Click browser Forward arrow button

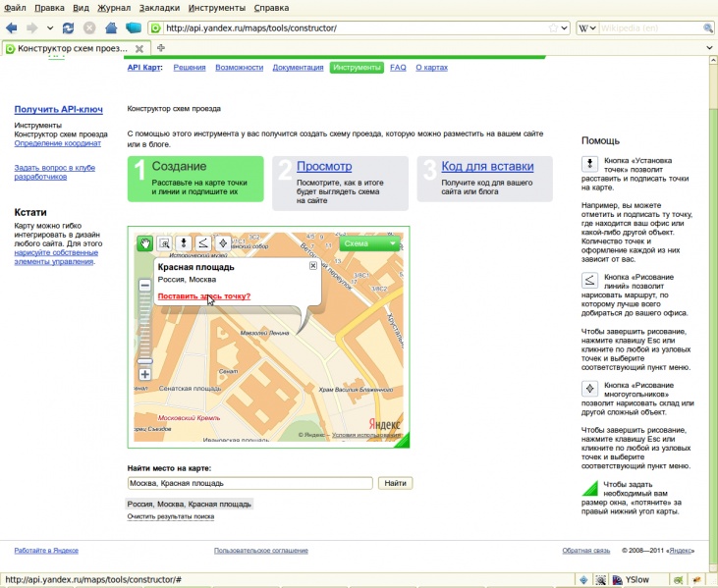pos(32,27)
